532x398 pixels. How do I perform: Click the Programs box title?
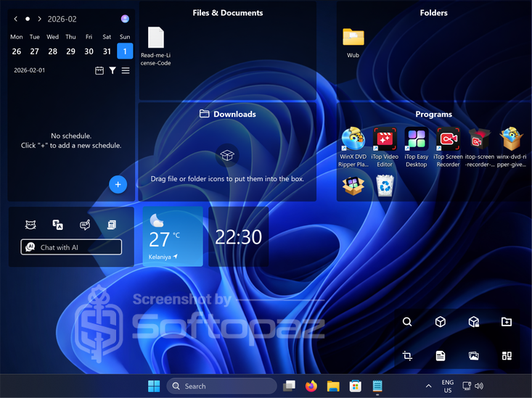433,115
